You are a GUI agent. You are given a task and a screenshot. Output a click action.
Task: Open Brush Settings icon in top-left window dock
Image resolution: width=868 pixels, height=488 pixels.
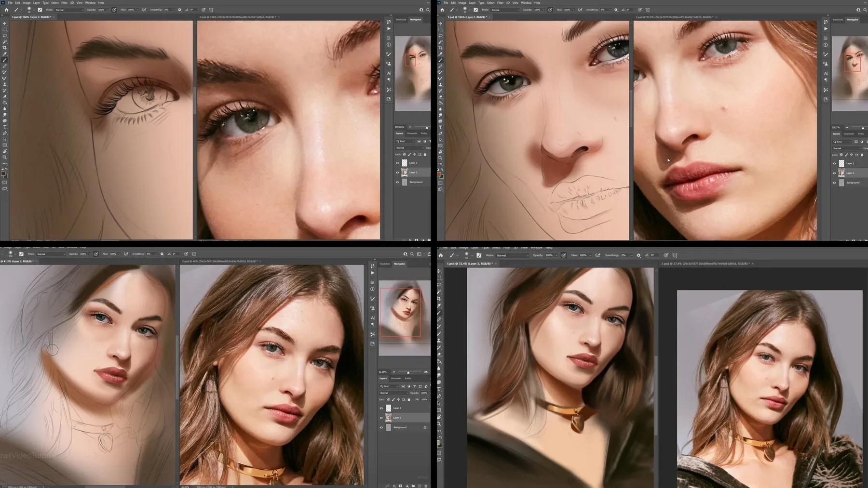[389, 54]
